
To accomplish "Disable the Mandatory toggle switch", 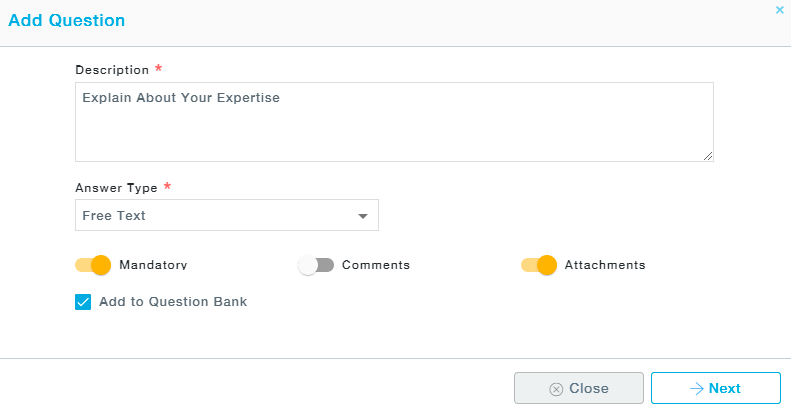I will tap(93, 265).
